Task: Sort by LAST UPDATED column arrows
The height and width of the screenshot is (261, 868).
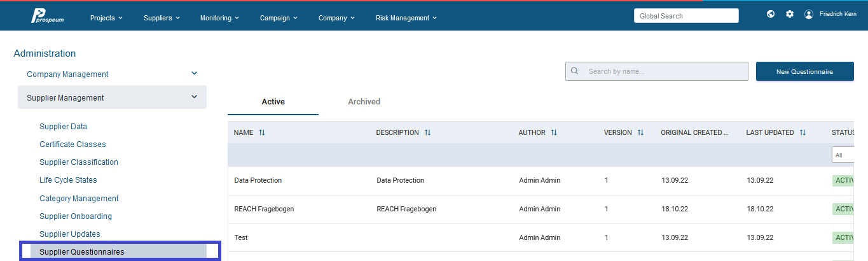Action: (803, 132)
